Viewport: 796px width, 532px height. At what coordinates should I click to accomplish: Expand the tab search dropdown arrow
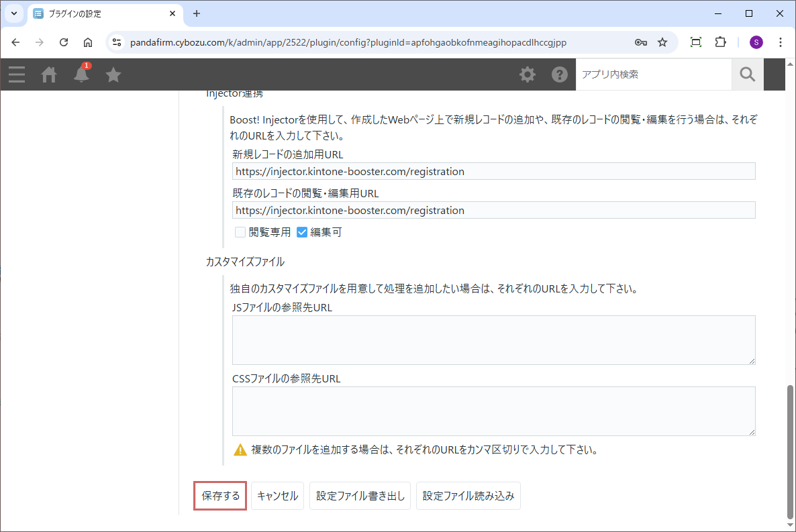[x=14, y=13]
